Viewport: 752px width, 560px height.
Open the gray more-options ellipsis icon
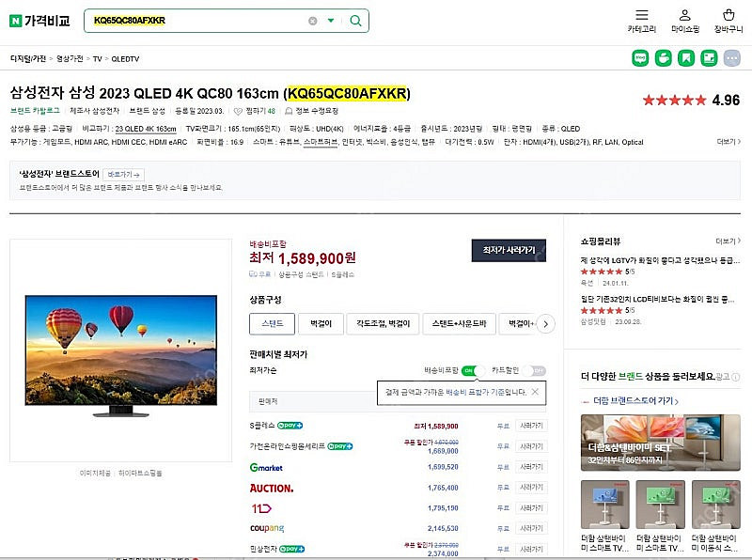[x=732, y=58]
